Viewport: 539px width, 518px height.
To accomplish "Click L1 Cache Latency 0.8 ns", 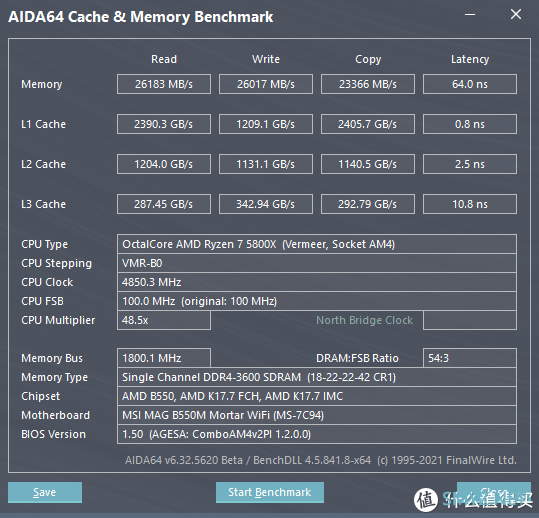I will coord(470,124).
